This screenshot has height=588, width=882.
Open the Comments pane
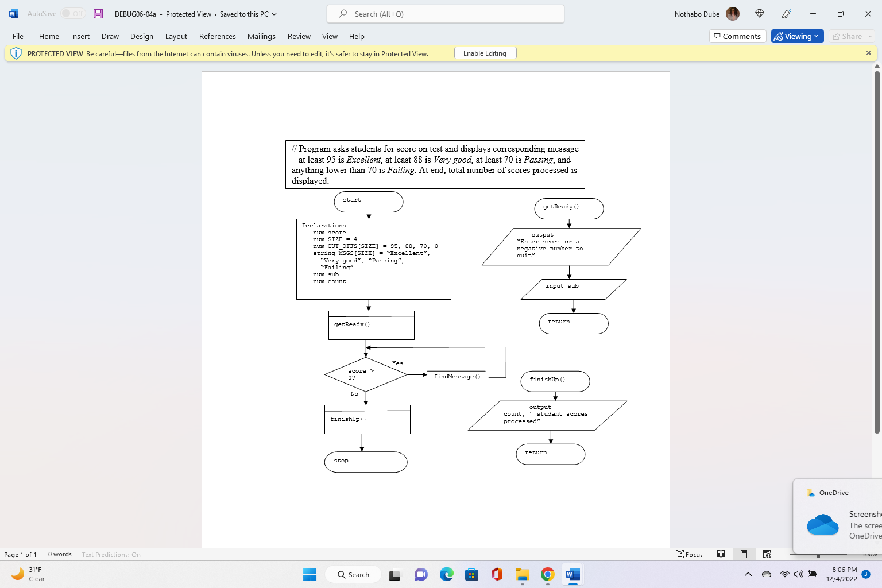coord(737,36)
